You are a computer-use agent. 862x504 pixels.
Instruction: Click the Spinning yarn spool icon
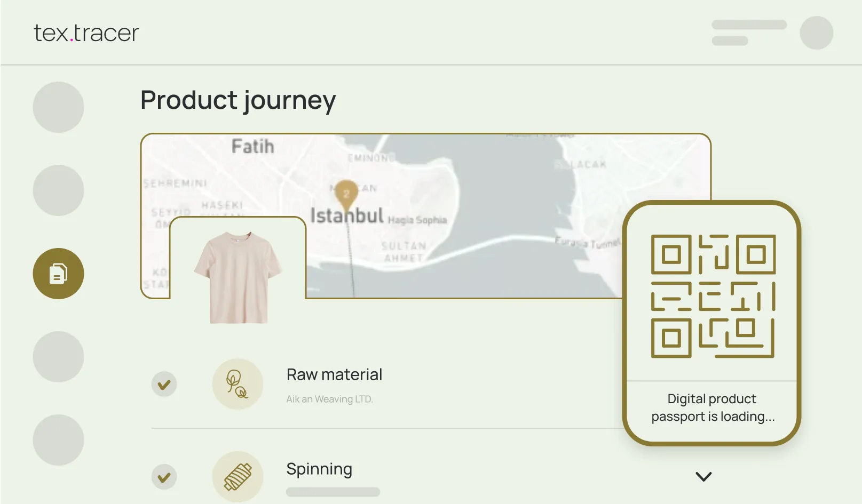(x=238, y=476)
